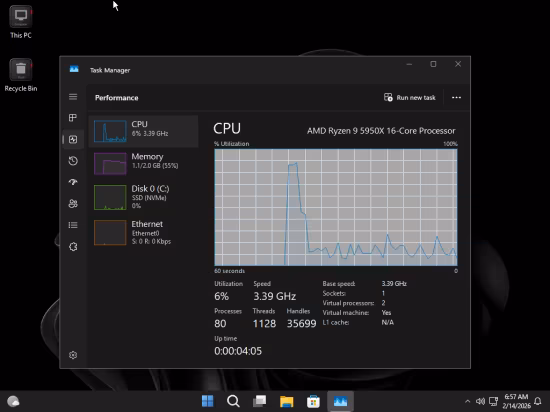Open the notification bell icon

point(537,401)
